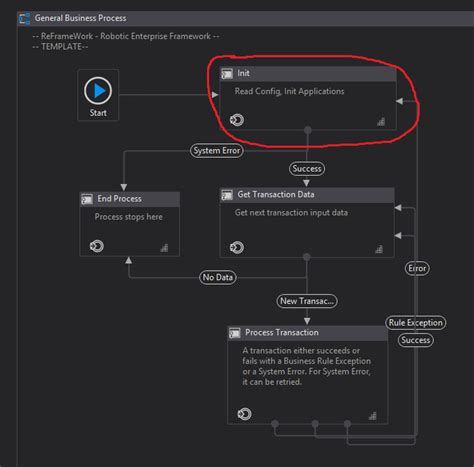The height and width of the screenshot is (467, 474).
Task: Open the entry icon in Init state
Action: [237, 120]
